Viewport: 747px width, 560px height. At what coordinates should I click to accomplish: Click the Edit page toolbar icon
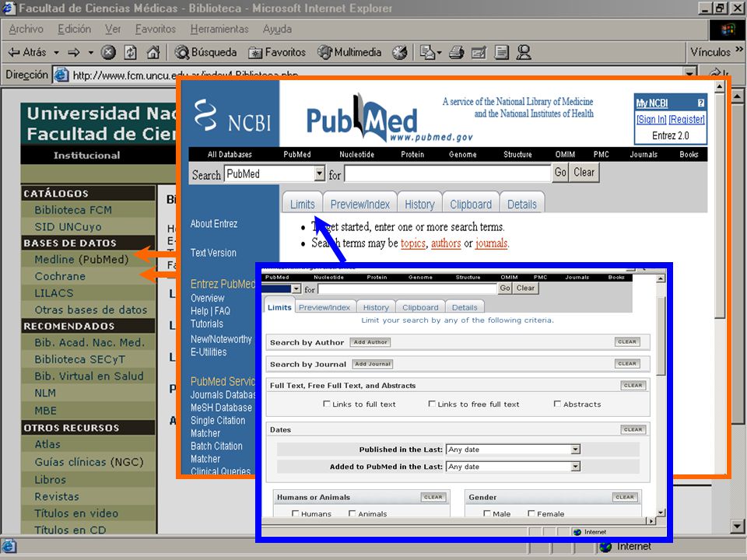click(x=479, y=52)
